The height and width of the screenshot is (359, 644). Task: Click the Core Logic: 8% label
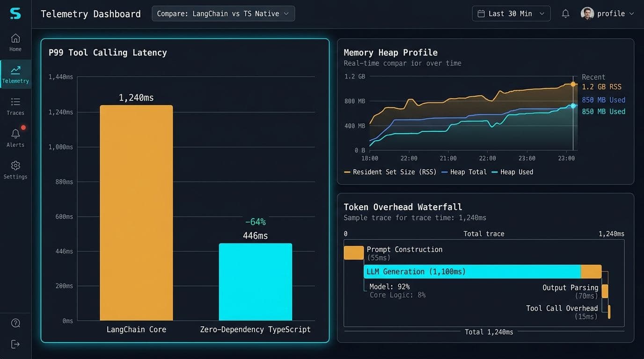point(397,295)
